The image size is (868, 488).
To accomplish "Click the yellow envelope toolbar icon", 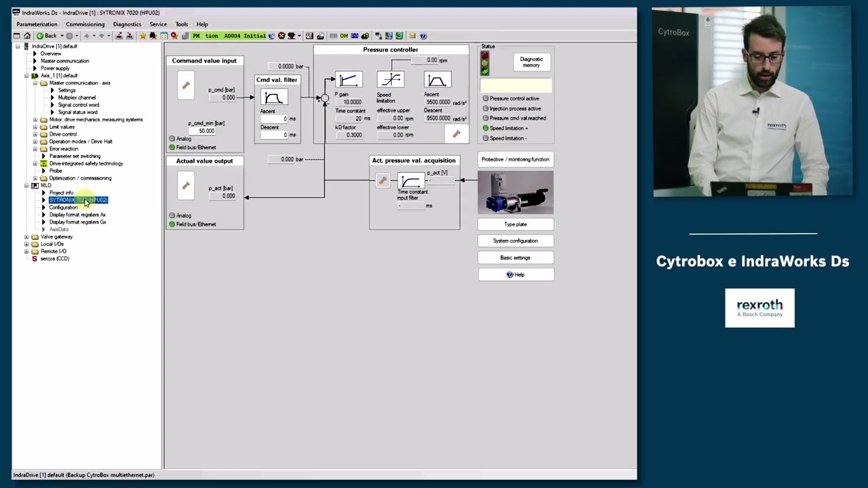I will 412,35.
